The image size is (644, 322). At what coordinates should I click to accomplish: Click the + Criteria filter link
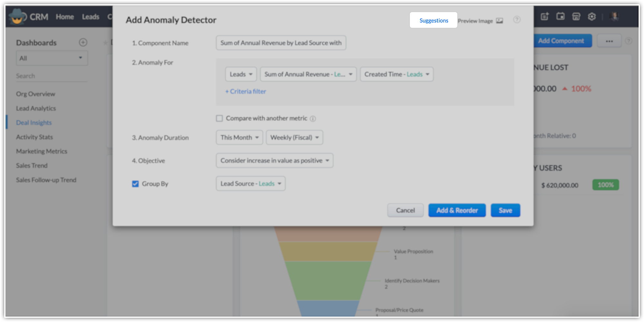[x=246, y=91]
